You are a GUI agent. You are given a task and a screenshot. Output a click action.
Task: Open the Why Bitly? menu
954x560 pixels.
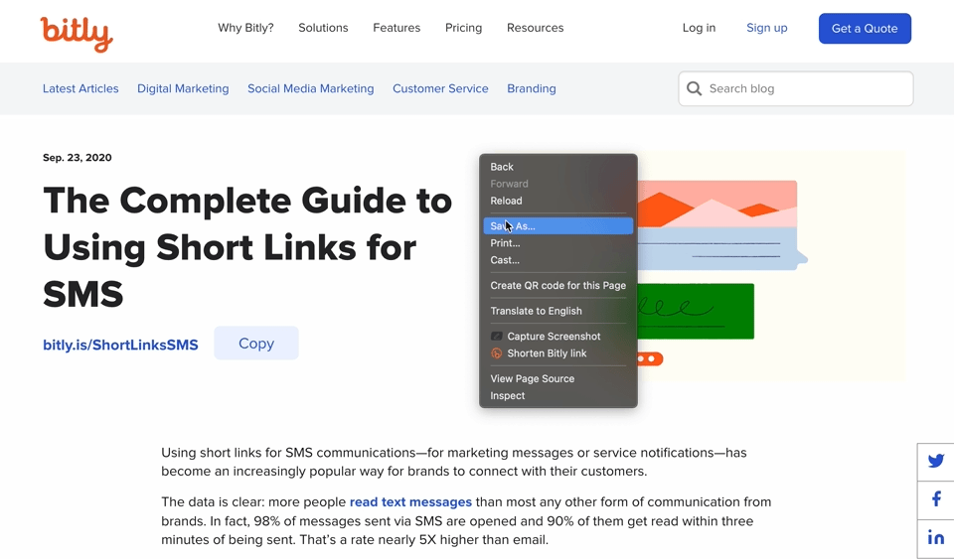(x=245, y=28)
